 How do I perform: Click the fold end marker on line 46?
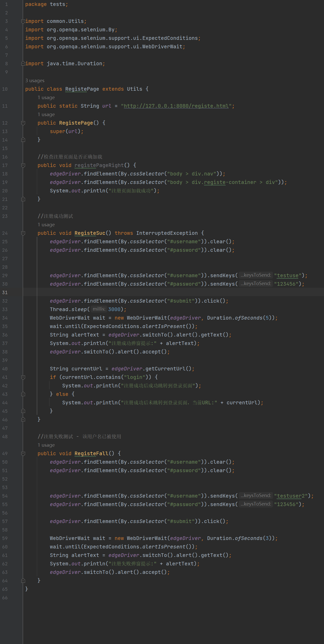(23, 420)
